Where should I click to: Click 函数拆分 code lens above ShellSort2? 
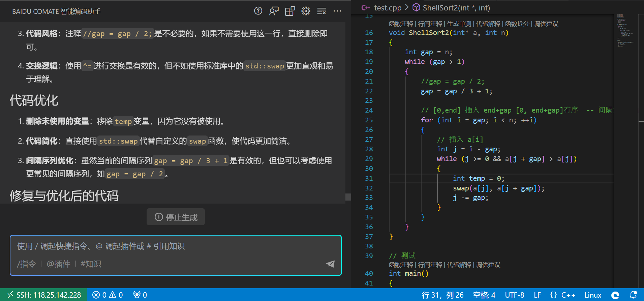[x=517, y=24]
